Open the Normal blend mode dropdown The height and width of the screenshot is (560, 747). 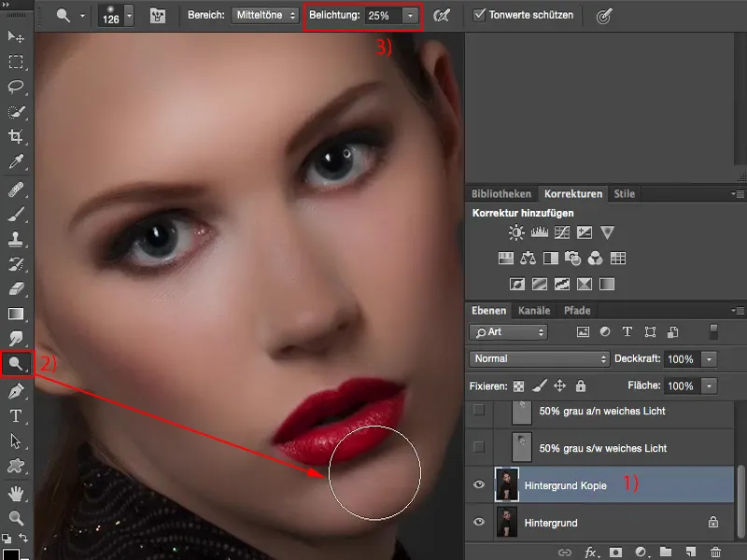[540, 358]
